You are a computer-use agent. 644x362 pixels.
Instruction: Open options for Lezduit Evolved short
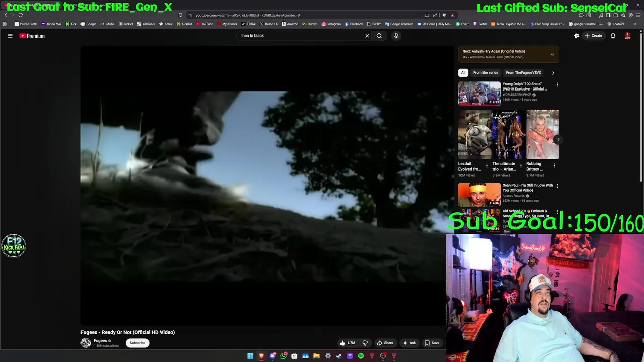487,166
